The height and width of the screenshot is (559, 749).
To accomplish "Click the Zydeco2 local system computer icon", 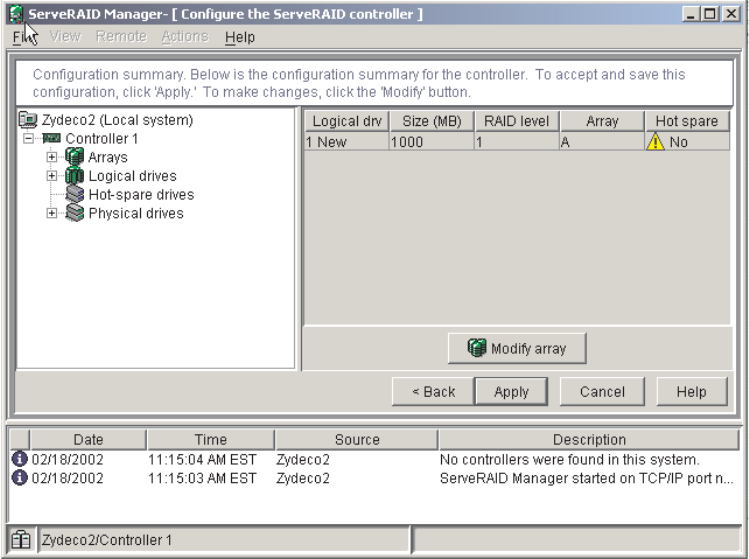I will 28,119.
